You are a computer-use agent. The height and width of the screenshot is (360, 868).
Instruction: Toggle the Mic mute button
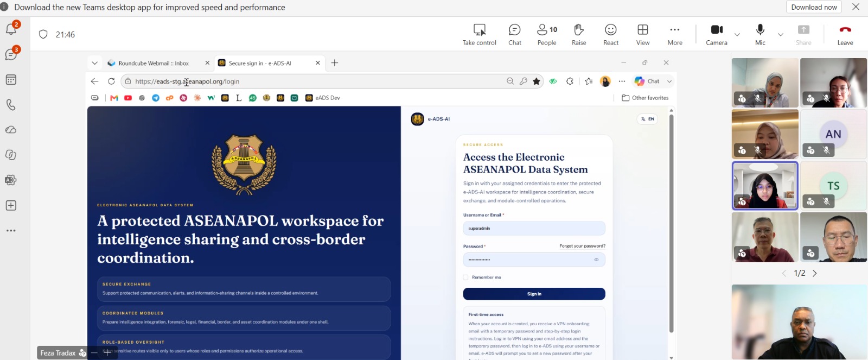click(761, 35)
